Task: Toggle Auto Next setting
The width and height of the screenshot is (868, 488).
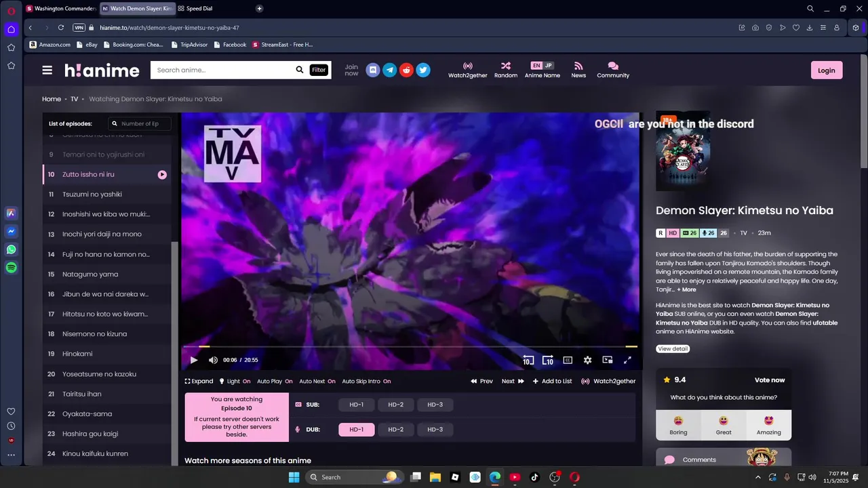Action: pos(317,381)
